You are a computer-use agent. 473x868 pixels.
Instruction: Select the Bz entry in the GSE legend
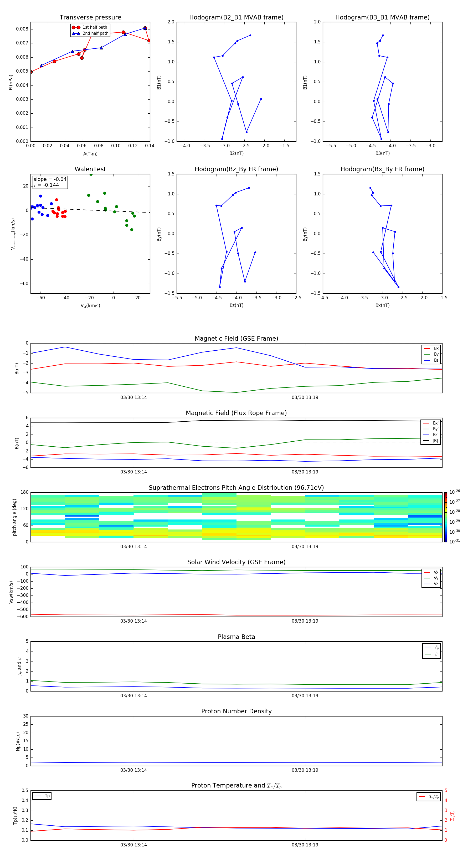point(431,360)
